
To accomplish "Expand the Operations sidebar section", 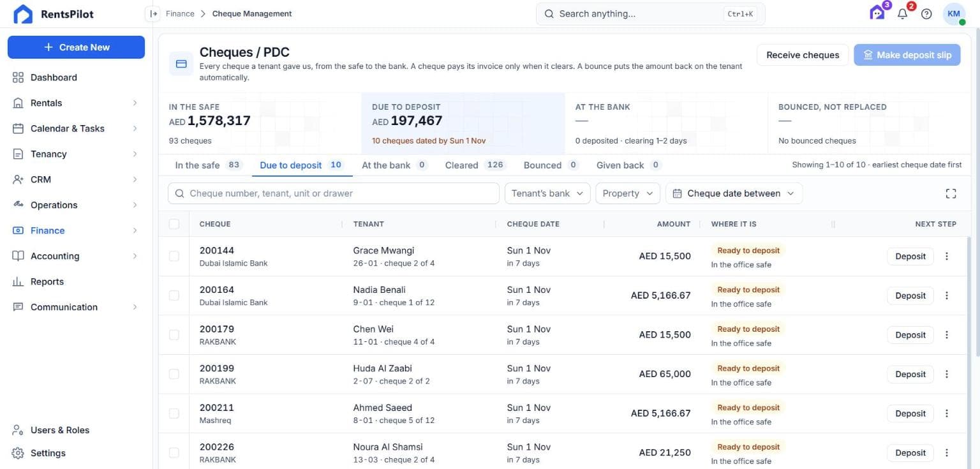I will pos(76,205).
